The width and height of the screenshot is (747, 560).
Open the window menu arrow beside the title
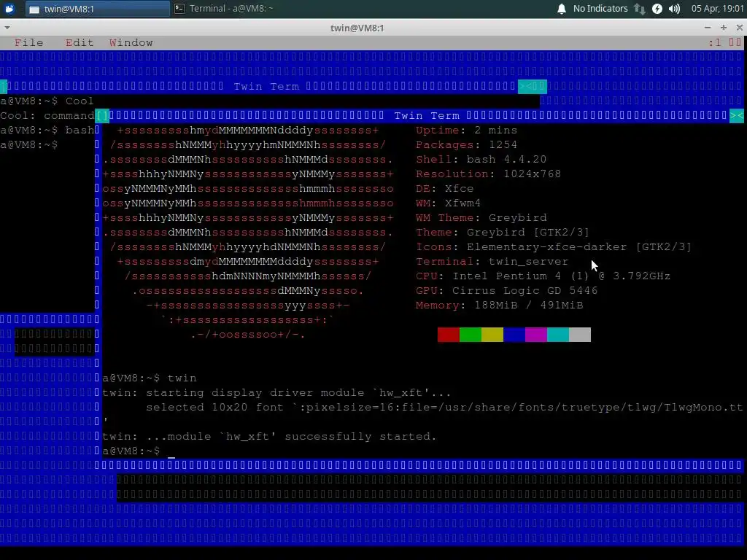coord(7,28)
